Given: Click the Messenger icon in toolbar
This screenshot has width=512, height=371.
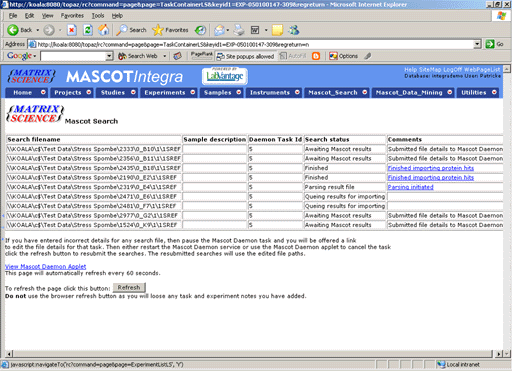Looking at the screenshot, I should click(x=294, y=30).
